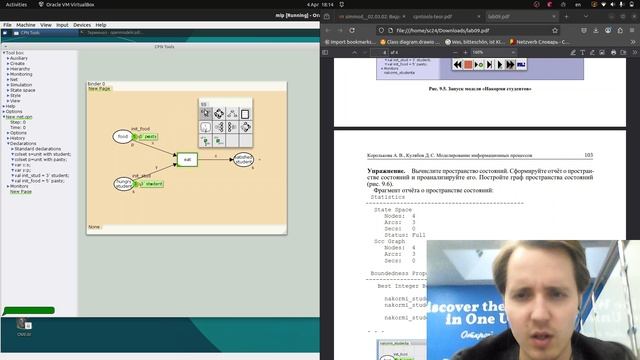Expand the Style tool group

[x=8, y=96]
